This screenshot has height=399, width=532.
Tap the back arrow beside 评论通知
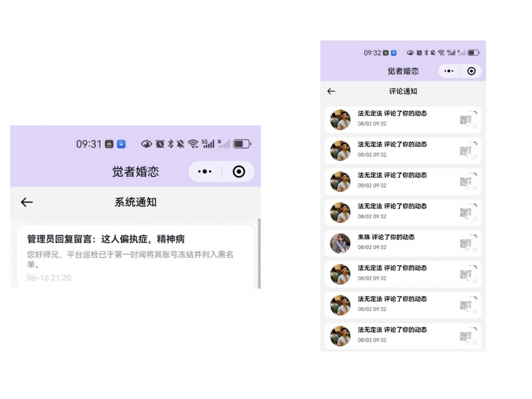point(331,92)
